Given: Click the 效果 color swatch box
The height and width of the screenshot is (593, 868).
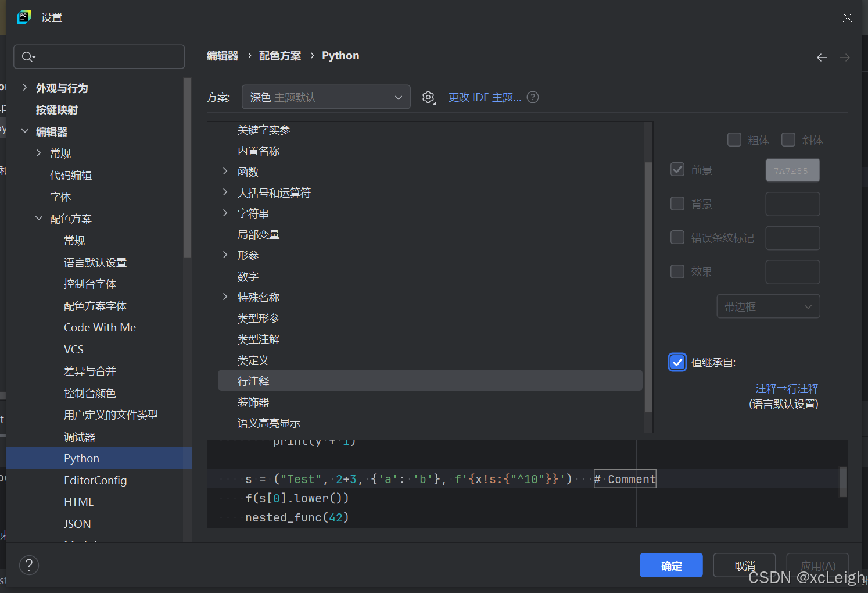Looking at the screenshot, I should 792,272.
